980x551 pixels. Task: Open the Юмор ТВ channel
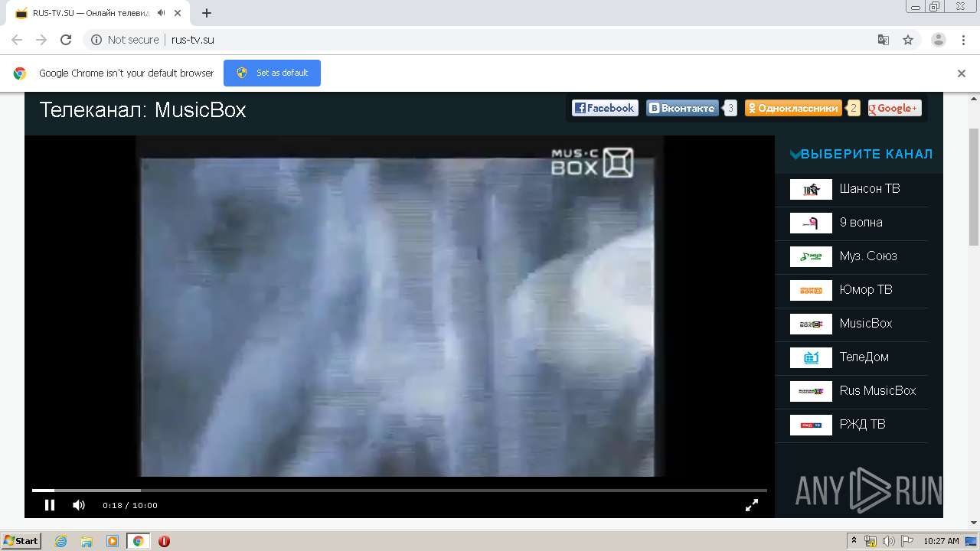[866, 290]
